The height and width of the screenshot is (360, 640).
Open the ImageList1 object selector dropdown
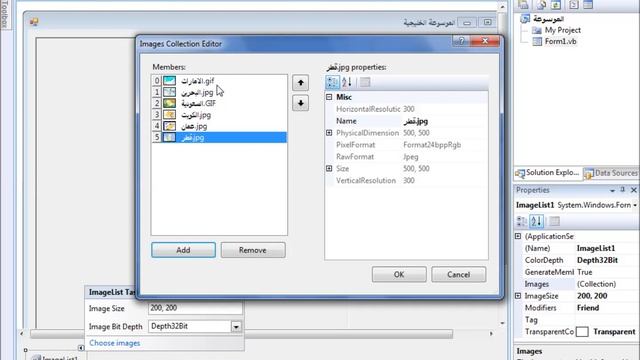(x=635, y=205)
